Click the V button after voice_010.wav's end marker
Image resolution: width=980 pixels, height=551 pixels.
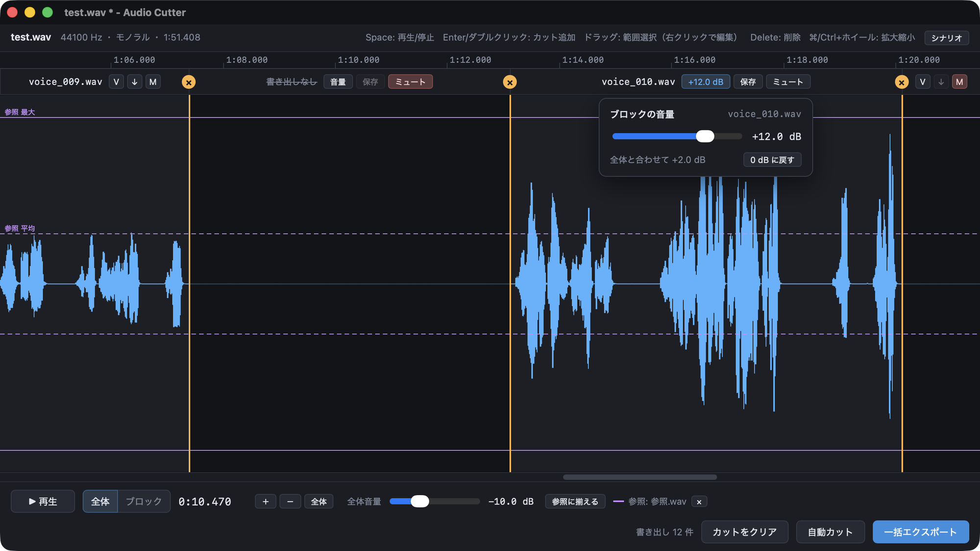[923, 82]
